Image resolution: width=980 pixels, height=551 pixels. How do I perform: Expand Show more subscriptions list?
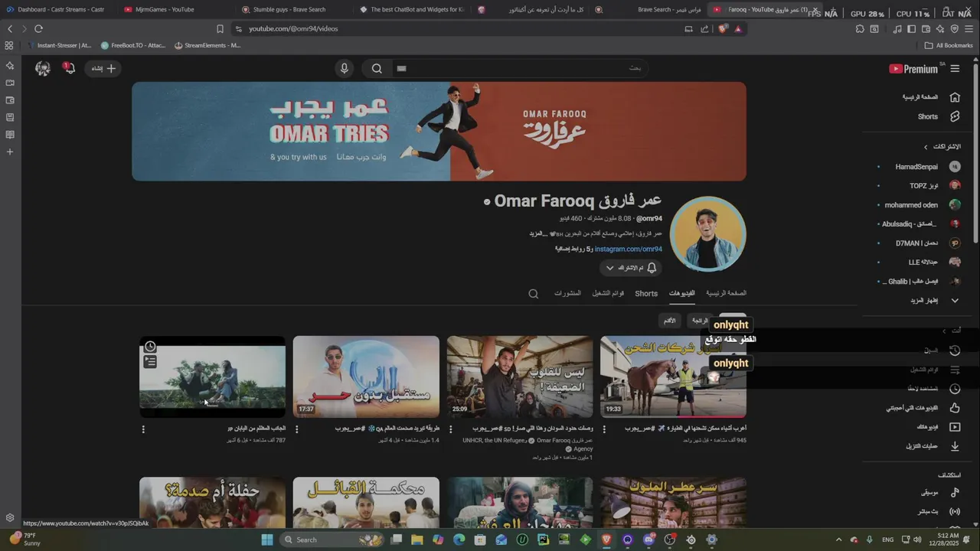click(x=933, y=301)
